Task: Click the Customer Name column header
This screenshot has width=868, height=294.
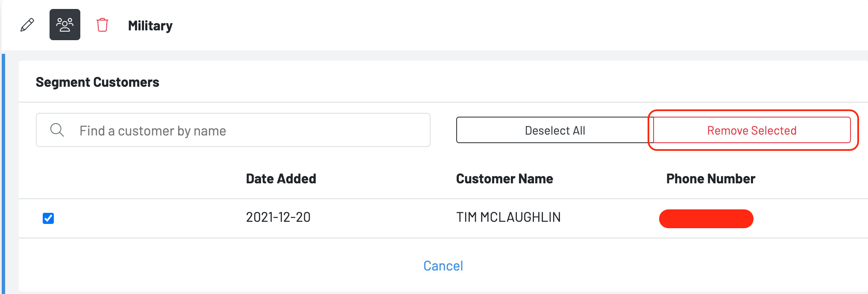Action: pos(504,179)
